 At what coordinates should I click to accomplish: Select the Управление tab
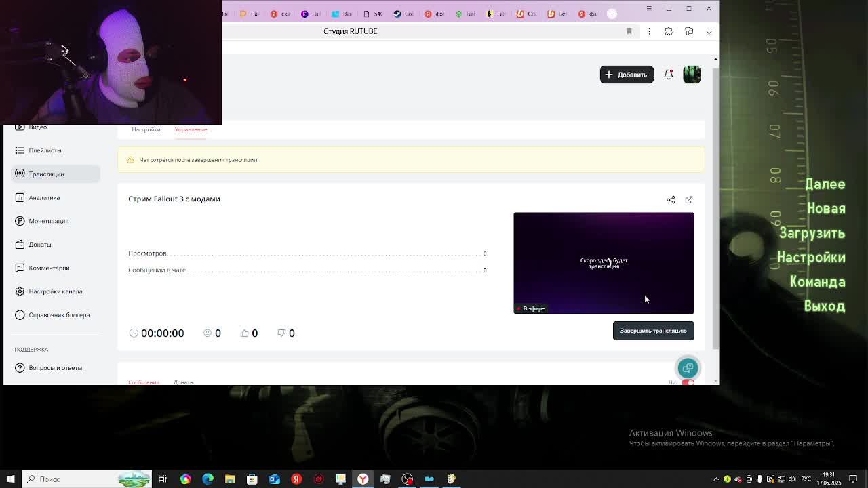(x=191, y=129)
